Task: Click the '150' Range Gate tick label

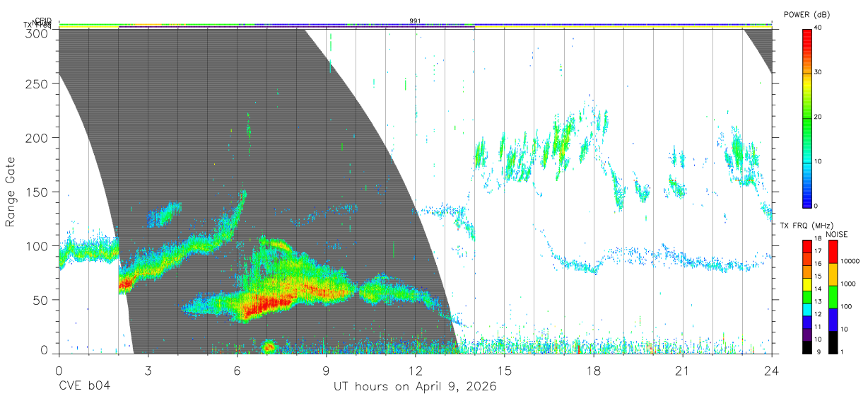Action: tap(37, 192)
